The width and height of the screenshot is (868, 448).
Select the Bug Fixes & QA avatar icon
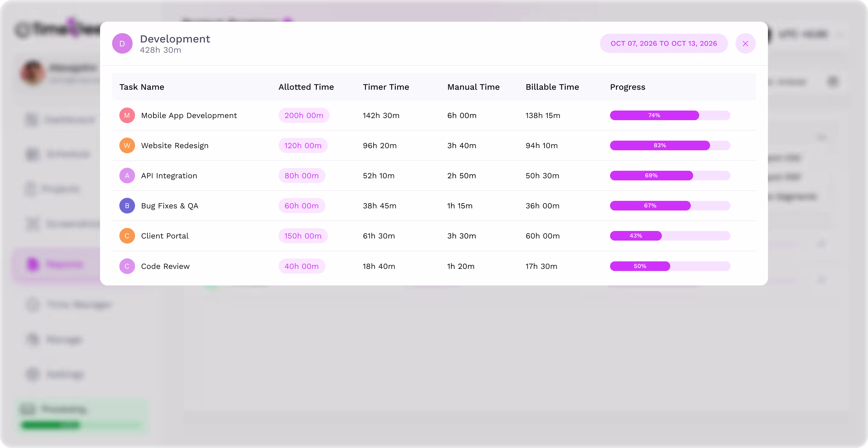tap(127, 206)
